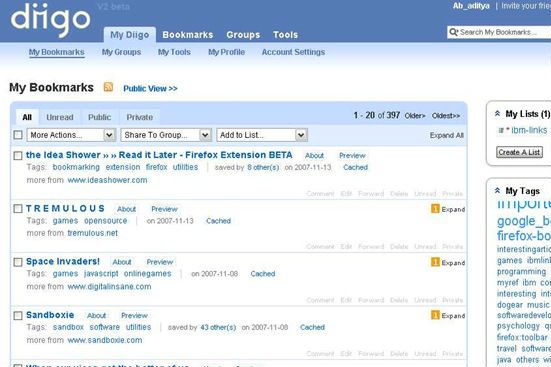Switch to the My Diigo tab

[x=130, y=35]
